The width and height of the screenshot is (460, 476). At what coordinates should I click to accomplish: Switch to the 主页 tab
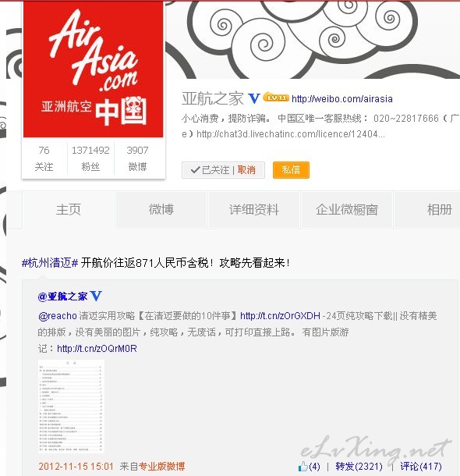click(x=69, y=210)
